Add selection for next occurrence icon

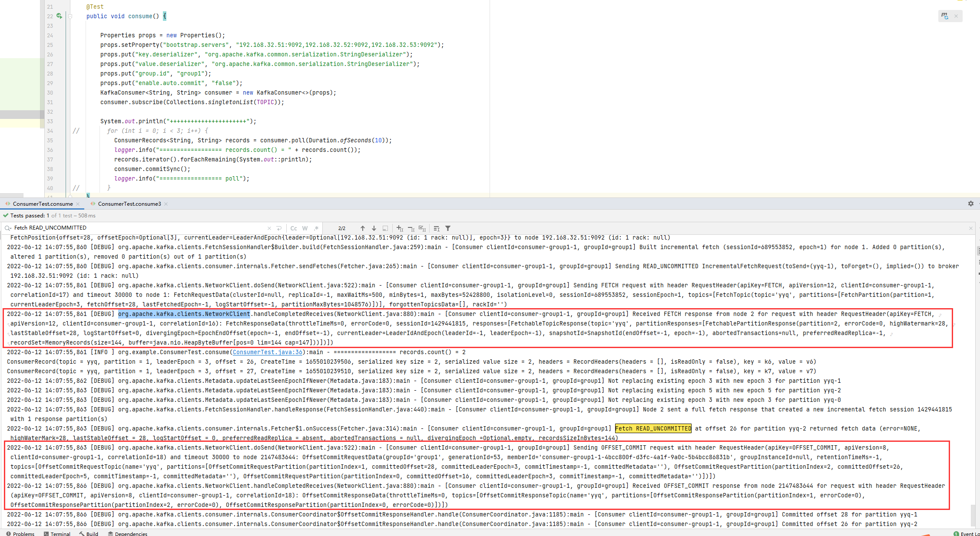(x=400, y=228)
